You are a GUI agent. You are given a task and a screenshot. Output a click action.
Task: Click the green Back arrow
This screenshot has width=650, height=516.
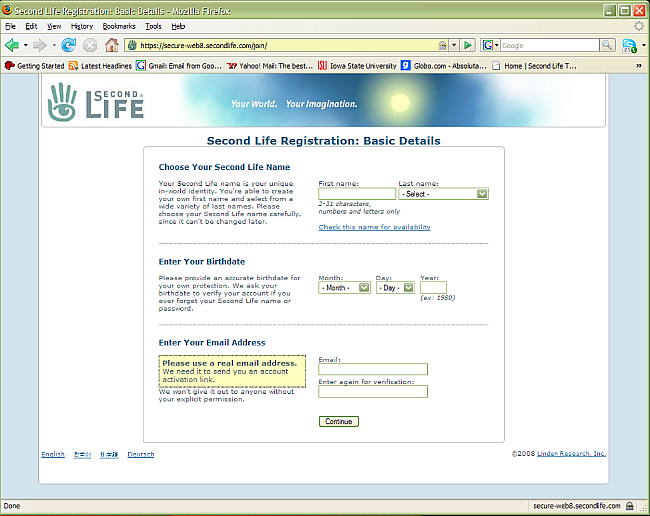(12, 45)
